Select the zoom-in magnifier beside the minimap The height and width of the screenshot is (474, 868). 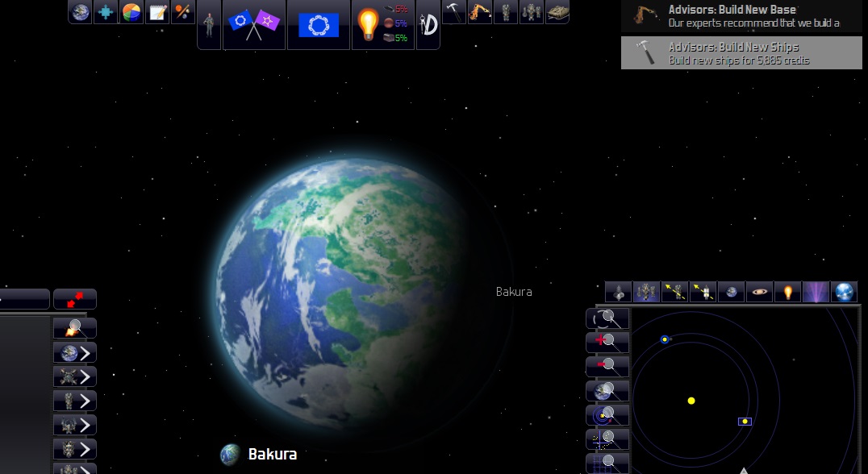607,342
